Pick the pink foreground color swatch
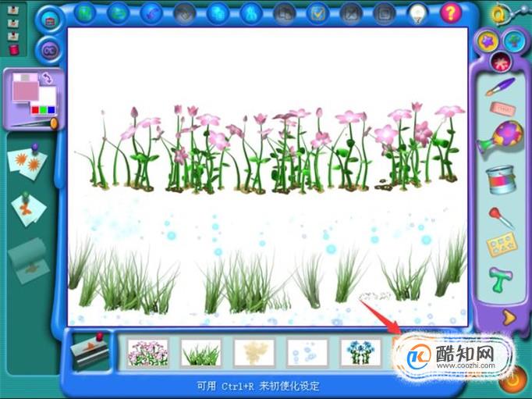The width and height of the screenshot is (532, 399). point(26,91)
